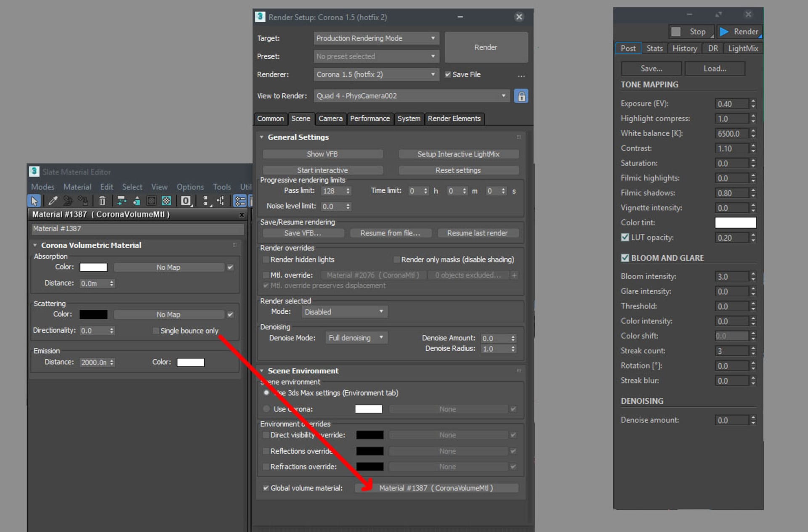808x532 pixels.
Task: Switch to the Camera tab
Action: [x=330, y=119]
